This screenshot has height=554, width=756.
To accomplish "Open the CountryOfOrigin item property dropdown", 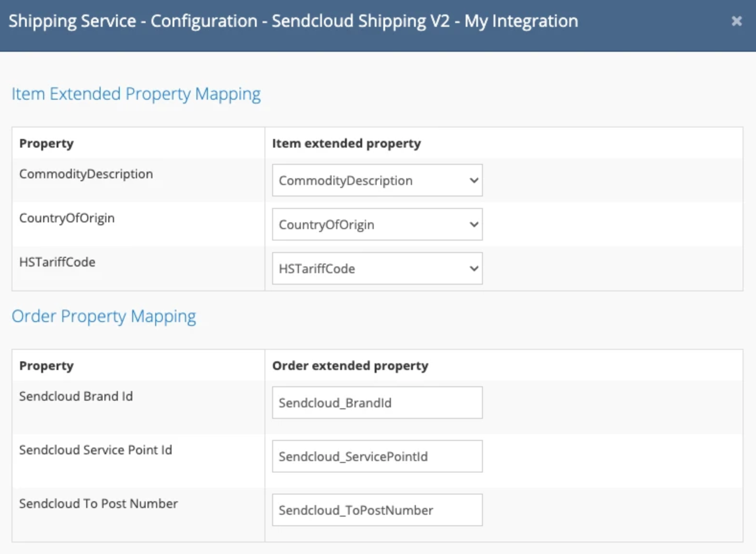I will pyautogui.click(x=377, y=224).
